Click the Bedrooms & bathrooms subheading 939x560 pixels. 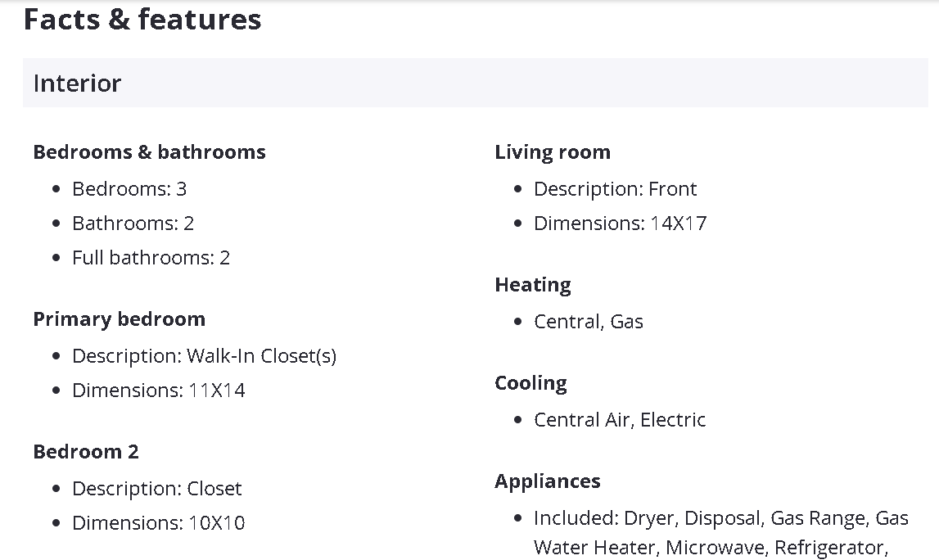tap(149, 152)
